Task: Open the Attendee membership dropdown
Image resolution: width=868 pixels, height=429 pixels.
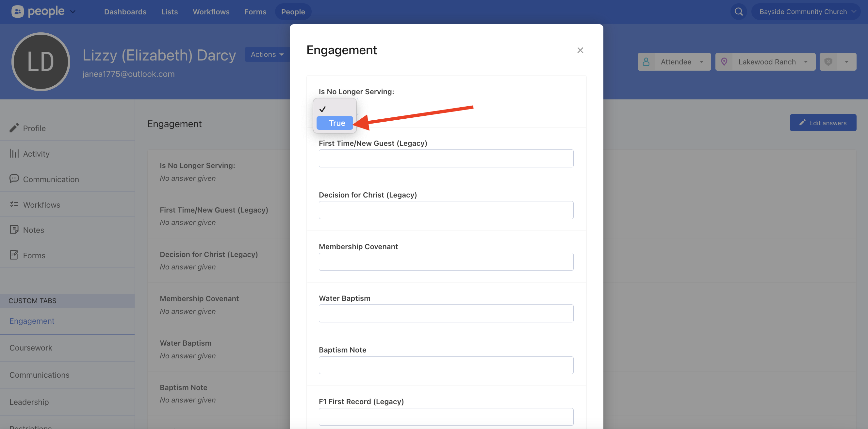Action: tap(674, 62)
